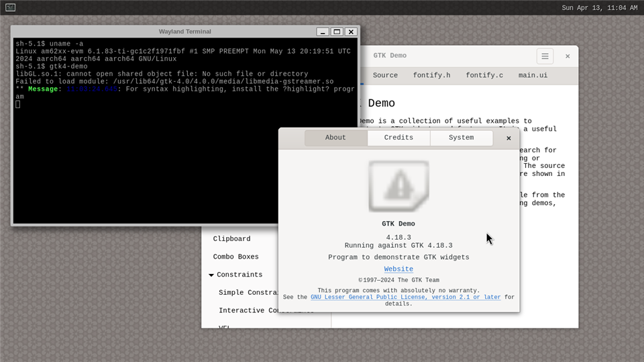Click the Wayland Terminal title bar
Viewport: 644px width, 362px height.
[185, 32]
